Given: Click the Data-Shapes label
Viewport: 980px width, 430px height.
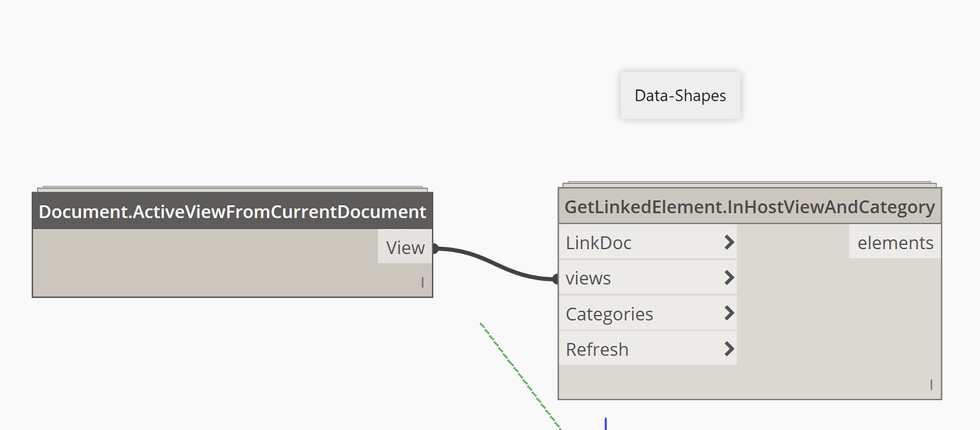Looking at the screenshot, I should (680, 95).
